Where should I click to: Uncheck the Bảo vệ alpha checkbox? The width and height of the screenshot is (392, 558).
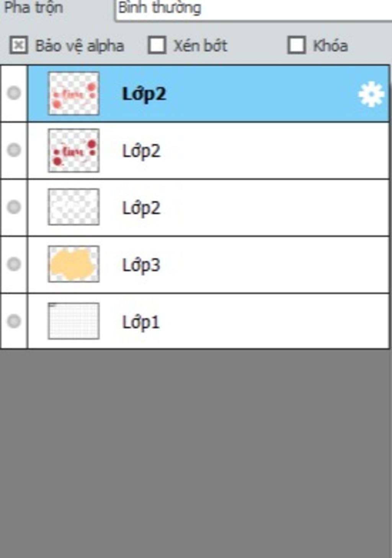tap(18, 45)
